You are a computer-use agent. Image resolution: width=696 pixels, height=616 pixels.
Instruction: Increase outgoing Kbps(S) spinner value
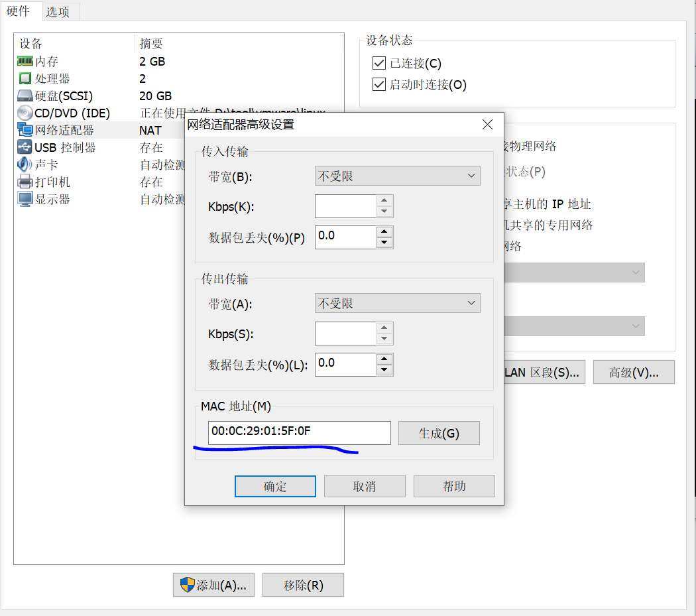384,328
